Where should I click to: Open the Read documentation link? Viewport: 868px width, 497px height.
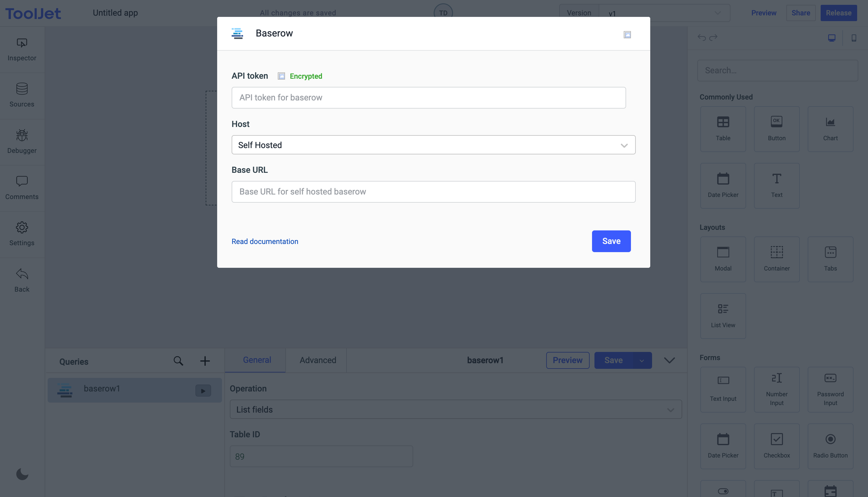265,242
